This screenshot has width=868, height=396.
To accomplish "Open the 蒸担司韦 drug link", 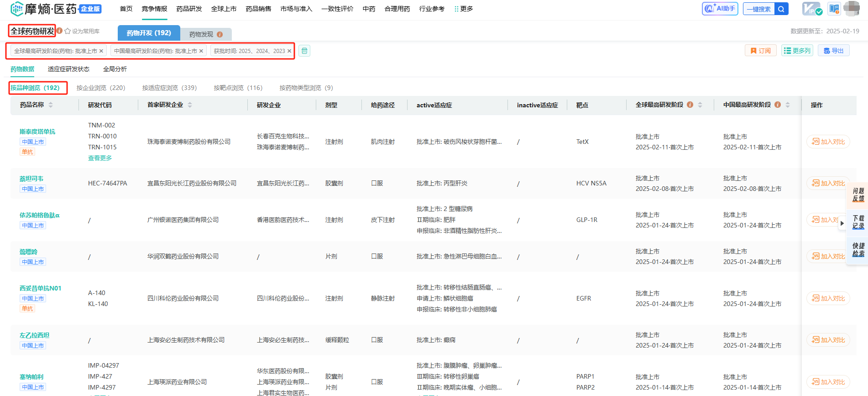I will [x=31, y=179].
